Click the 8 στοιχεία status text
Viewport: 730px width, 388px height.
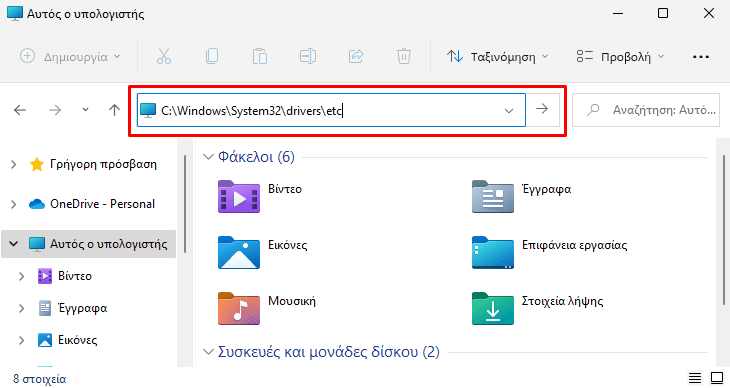[40, 379]
